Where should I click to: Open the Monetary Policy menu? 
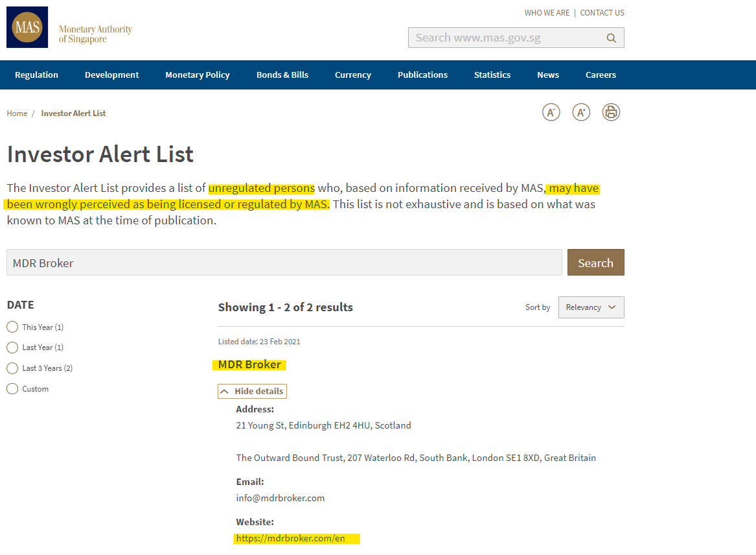pos(198,75)
